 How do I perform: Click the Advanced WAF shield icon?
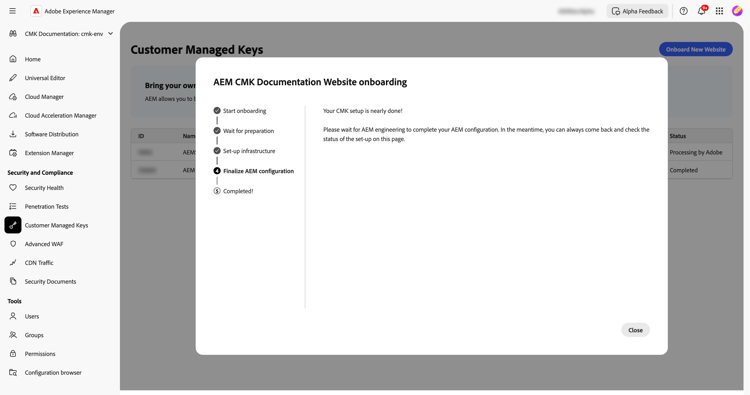(x=13, y=244)
